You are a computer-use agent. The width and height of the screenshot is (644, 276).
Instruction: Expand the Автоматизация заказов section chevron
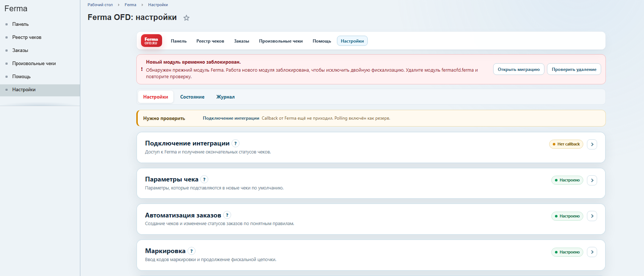pyautogui.click(x=592, y=216)
